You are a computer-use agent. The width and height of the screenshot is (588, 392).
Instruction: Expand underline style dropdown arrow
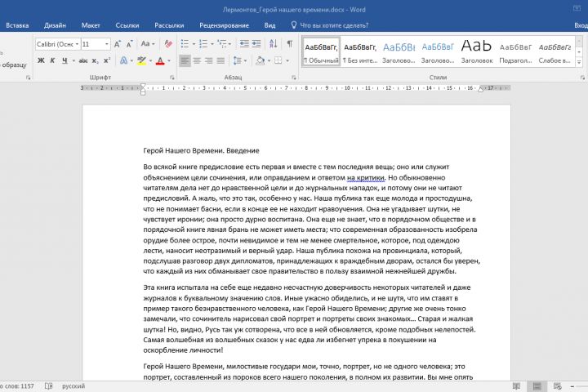(73, 60)
